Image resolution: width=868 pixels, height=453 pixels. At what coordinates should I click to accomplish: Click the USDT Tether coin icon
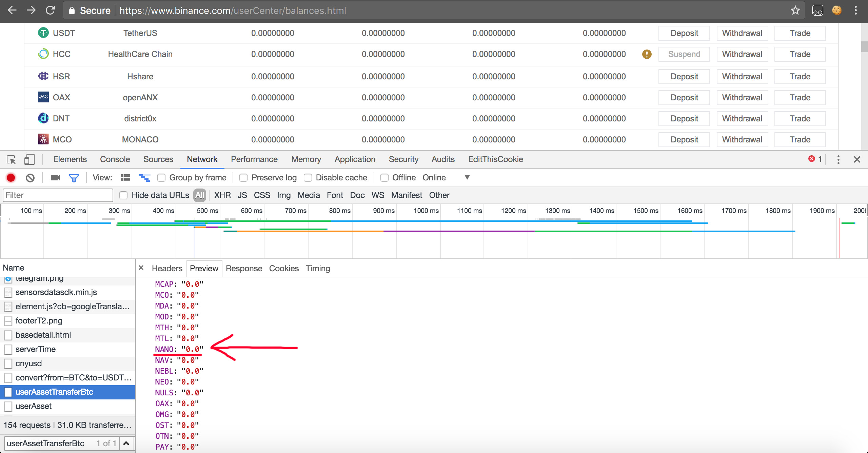[x=43, y=33]
